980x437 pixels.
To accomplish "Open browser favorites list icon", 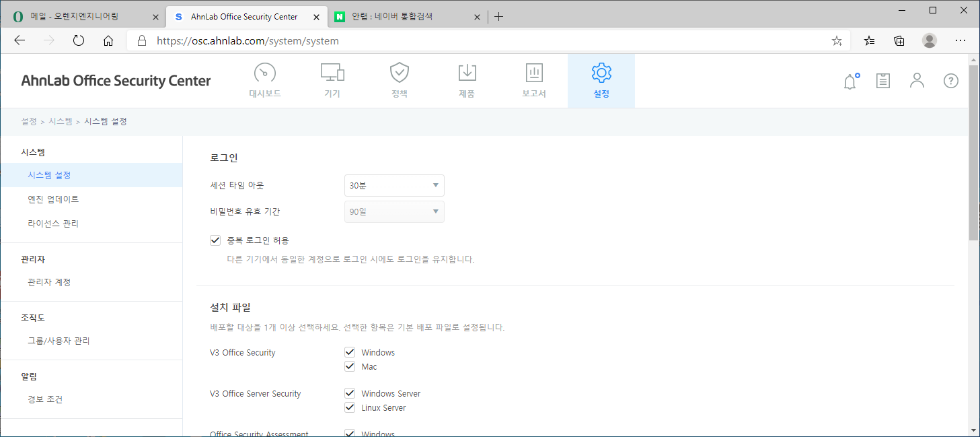I will pos(870,40).
